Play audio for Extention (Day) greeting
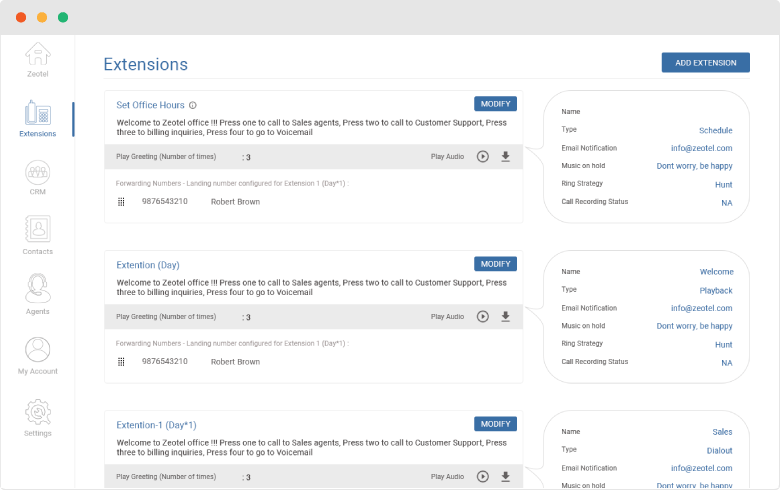 click(x=483, y=317)
